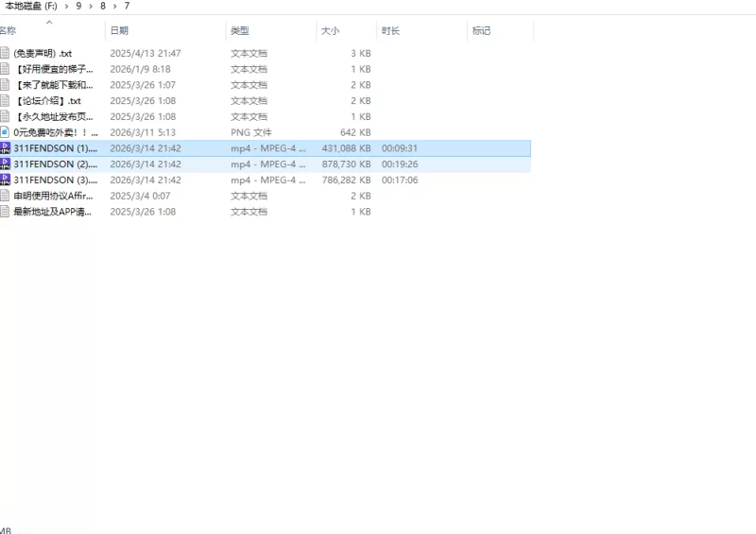The width and height of the screenshot is (756, 534).
Task: Click the 0元免费吃外卖 PNG file icon
Action: tap(5, 132)
